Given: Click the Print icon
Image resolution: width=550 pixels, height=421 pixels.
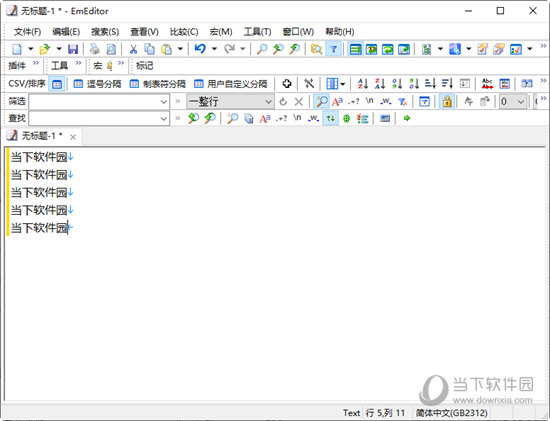Looking at the screenshot, I should pos(94,49).
